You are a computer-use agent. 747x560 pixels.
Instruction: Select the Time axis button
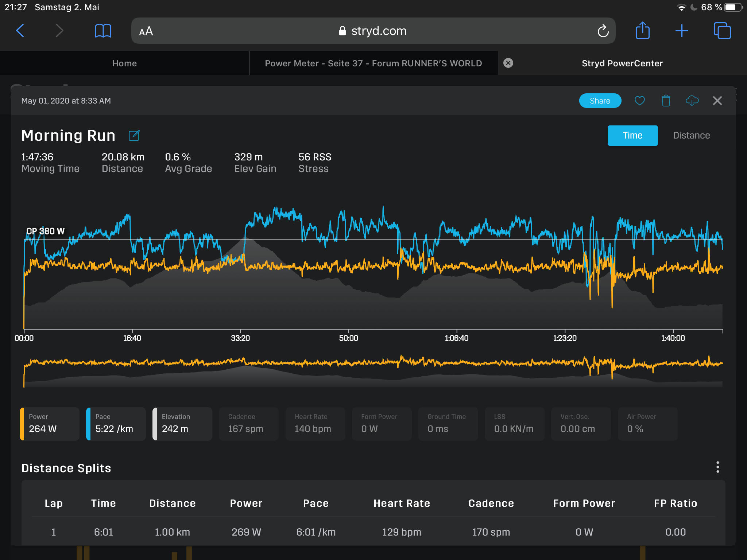632,136
